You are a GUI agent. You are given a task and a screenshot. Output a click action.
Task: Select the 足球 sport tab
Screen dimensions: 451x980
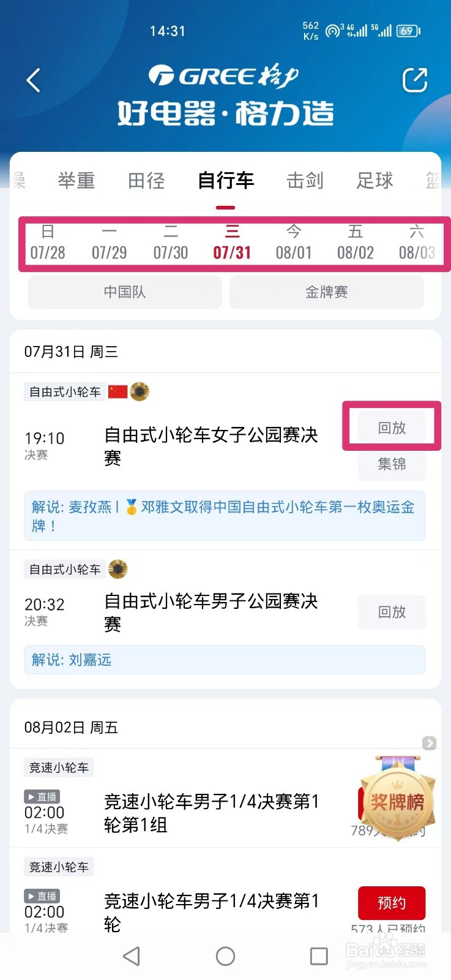click(x=375, y=181)
